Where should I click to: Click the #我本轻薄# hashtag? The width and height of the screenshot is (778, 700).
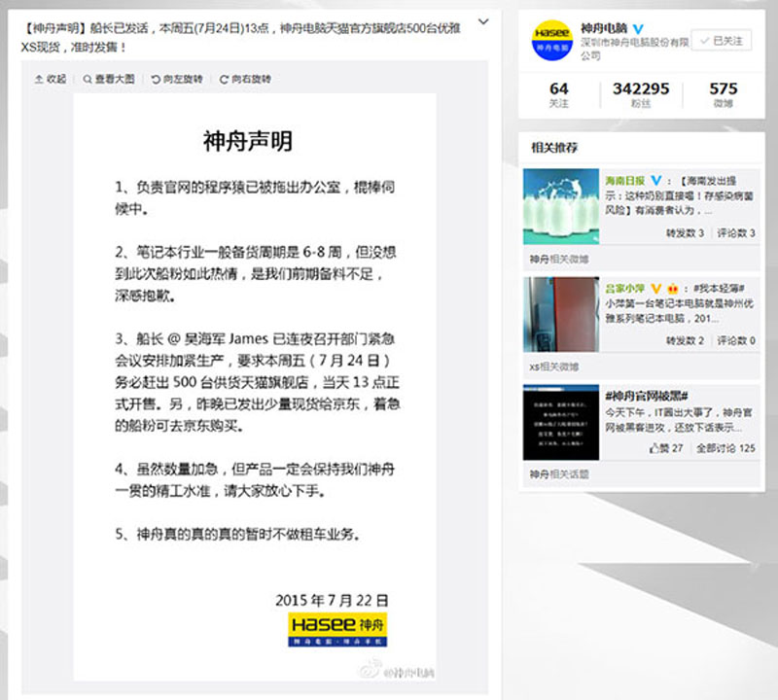tap(719, 288)
